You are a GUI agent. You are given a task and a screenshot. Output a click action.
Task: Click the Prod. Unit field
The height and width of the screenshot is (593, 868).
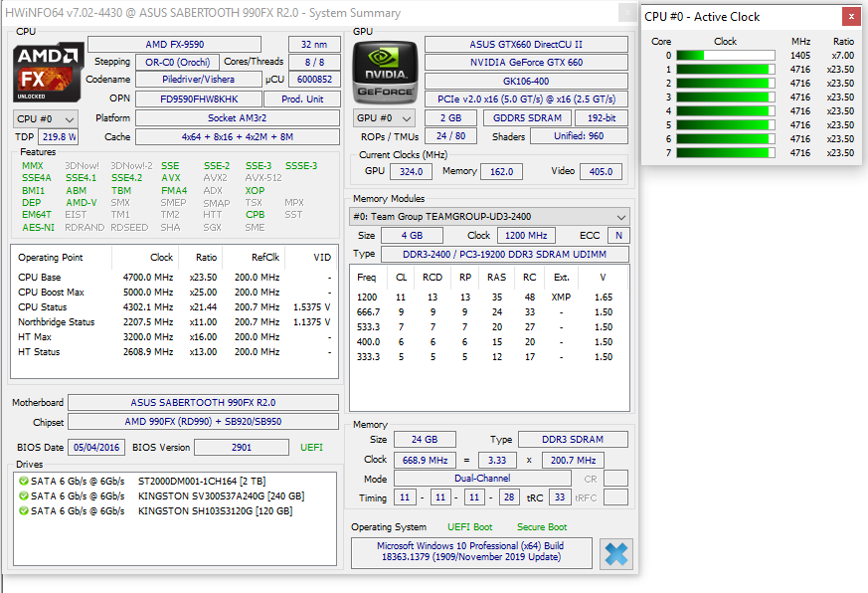coord(302,99)
